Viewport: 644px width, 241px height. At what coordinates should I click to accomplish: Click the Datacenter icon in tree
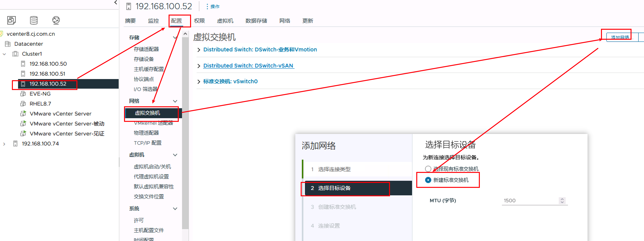tap(8, 44)
